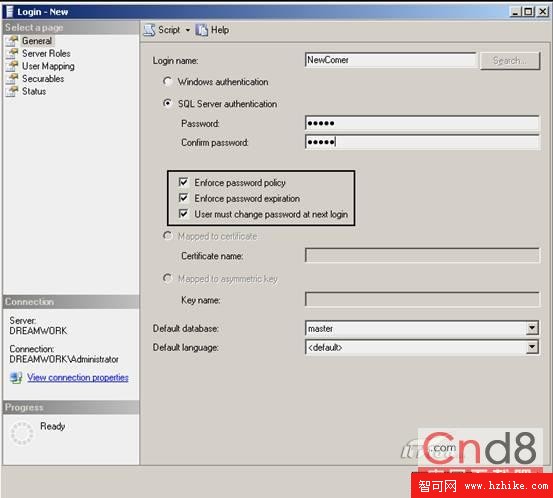Uncheck User must change password at next login
Screen dimensions: 553x498
click(x=183, y=214)
